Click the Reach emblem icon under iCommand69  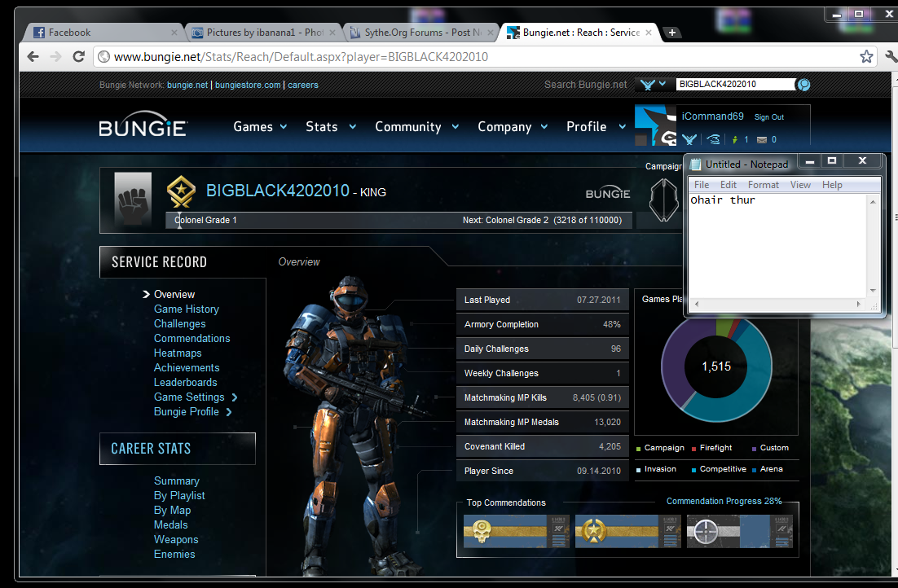(689, 139)
